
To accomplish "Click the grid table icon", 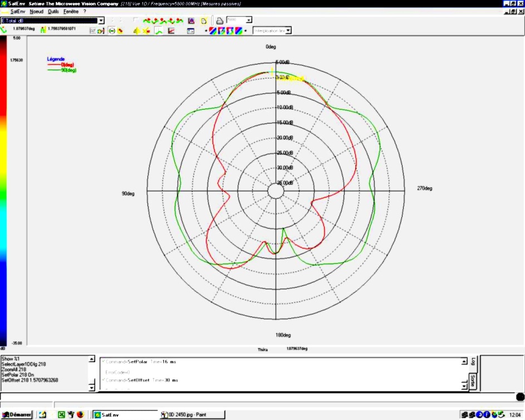I will pos(94,31).
